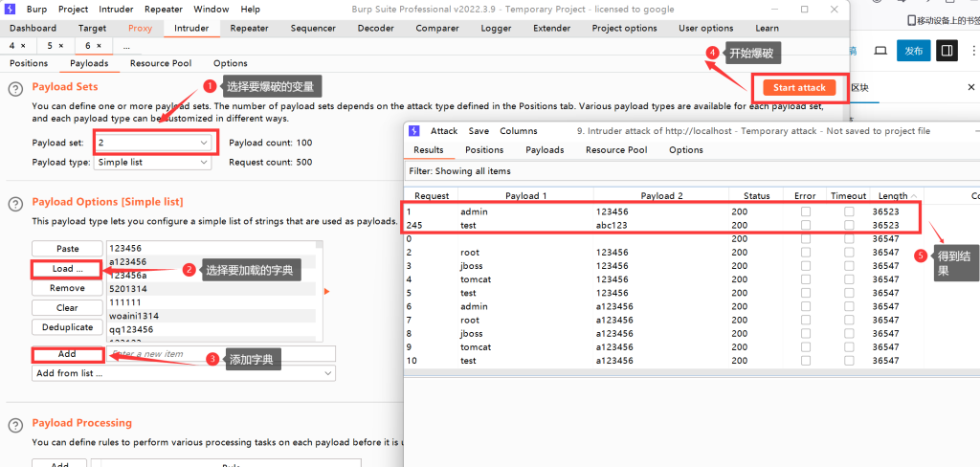Toggle Timeout checkbox in request 10 row
The width and height of the screenshot is (980, 467).
click(849, 361)
